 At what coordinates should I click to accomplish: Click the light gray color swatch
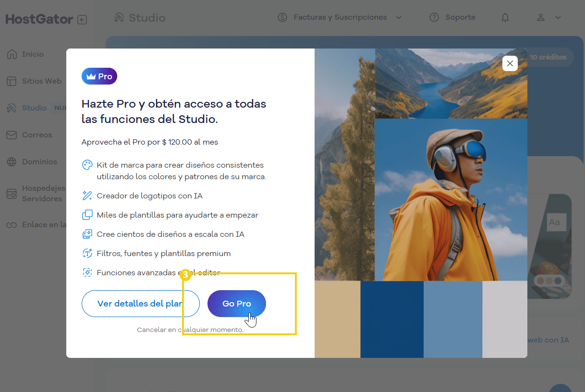[505, 319]
